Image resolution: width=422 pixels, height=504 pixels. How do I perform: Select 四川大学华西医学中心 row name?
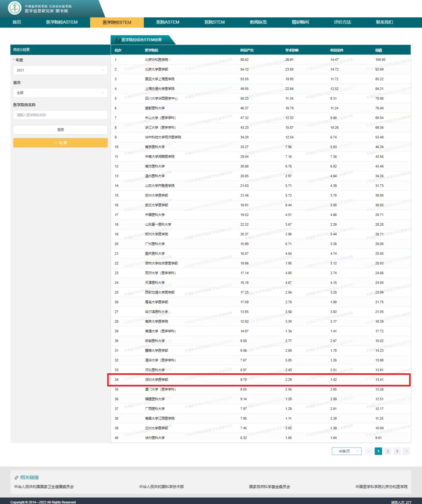pyautogui.click(x=161, y=98)
